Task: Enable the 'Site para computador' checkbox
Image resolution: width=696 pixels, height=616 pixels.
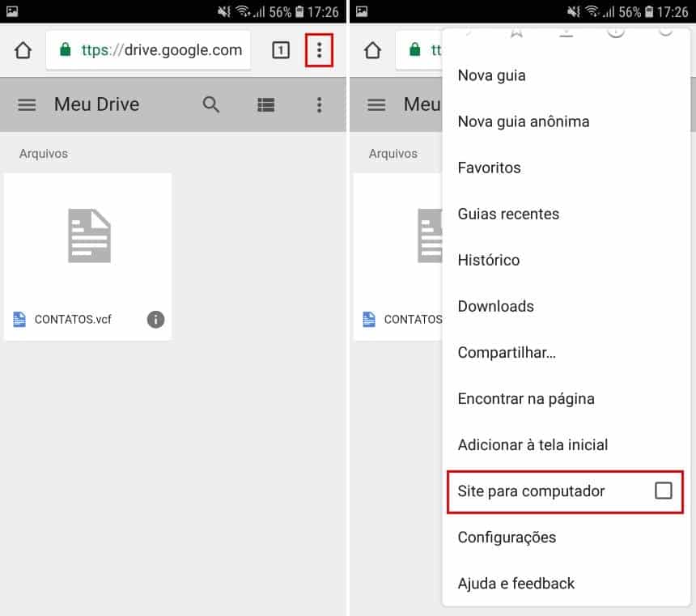Action: 663,491
